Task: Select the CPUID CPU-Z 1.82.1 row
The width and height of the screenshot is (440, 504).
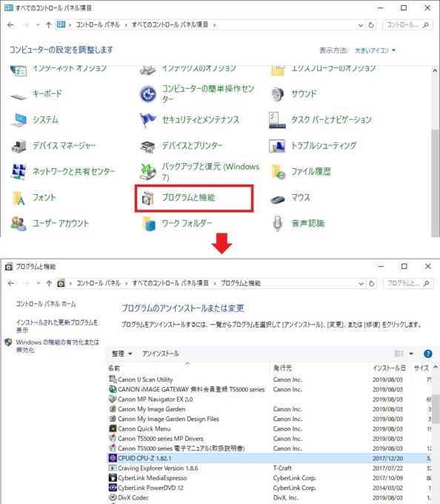Action: 268,458
